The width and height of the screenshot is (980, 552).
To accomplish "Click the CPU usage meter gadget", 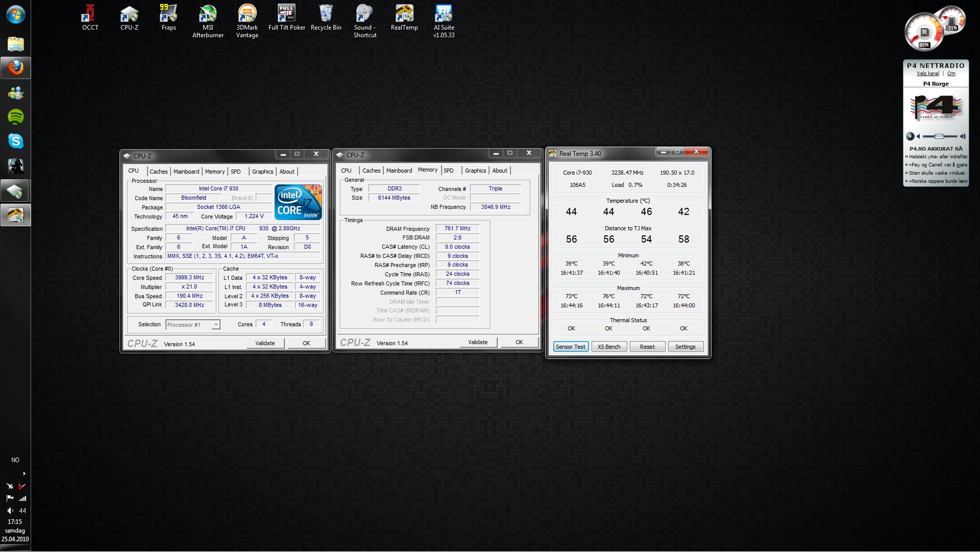I will click(x=924, y=33).
